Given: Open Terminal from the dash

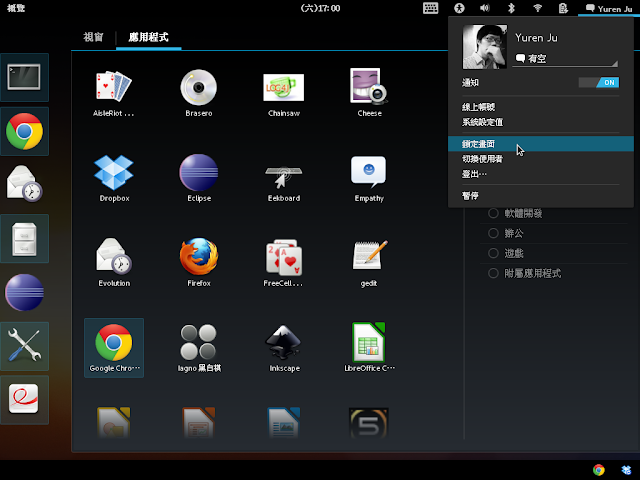Looking at the screenshot, I should [24, 78].
